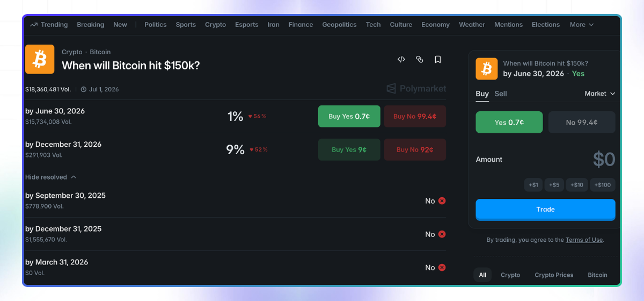Click red X icon for March 31, 2026

442,268
